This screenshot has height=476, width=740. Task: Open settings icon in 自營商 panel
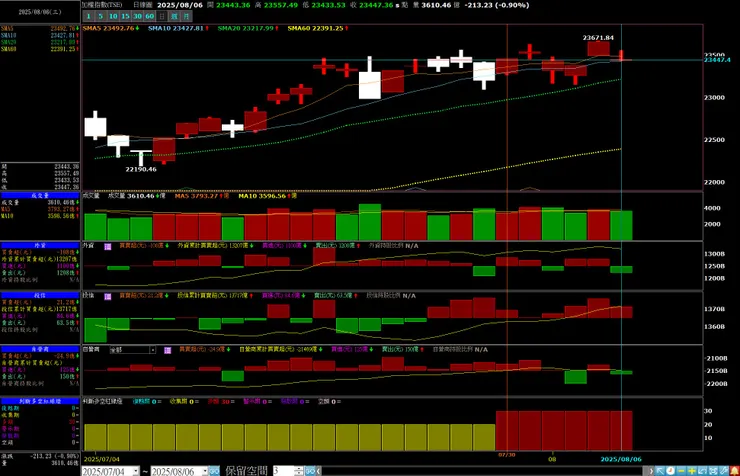point(168,351)
